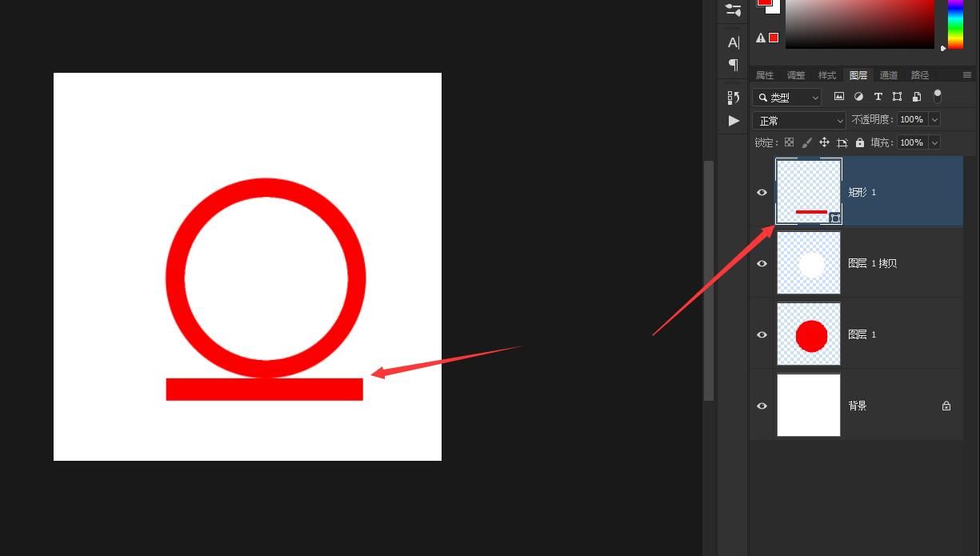Select the 图层 1 拷贝 layer thumbnail

click(809, 263)
